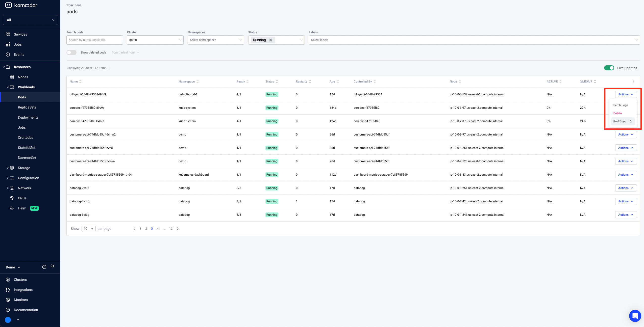Open the from the last hour dropdown
Viewport: 644px width, 327px height.
point(125,52)
